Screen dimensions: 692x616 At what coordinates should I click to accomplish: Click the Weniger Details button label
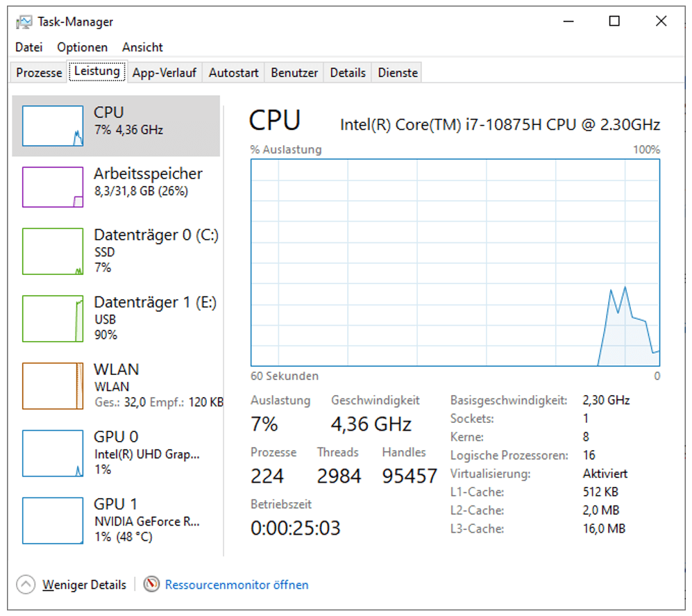(x=84, y=585)
